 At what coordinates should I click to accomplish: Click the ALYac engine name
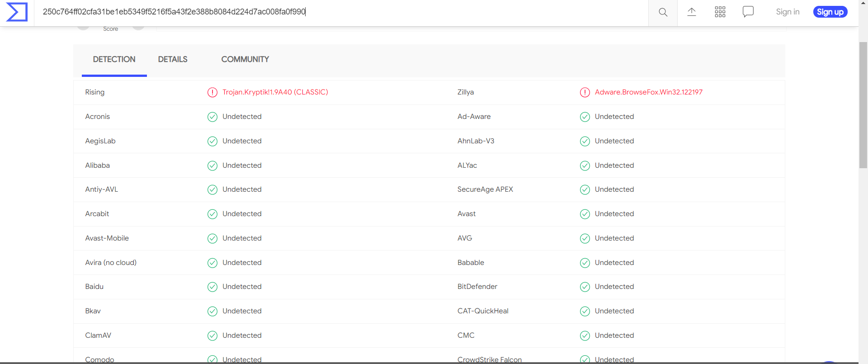click(467, 165)
